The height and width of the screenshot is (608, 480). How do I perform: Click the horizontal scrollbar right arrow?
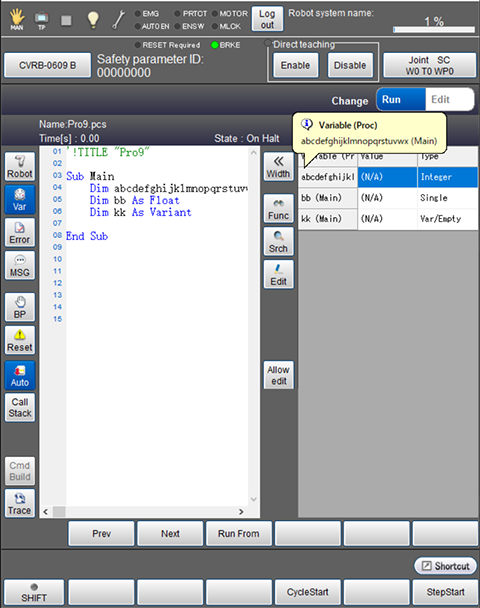point(241,512)
